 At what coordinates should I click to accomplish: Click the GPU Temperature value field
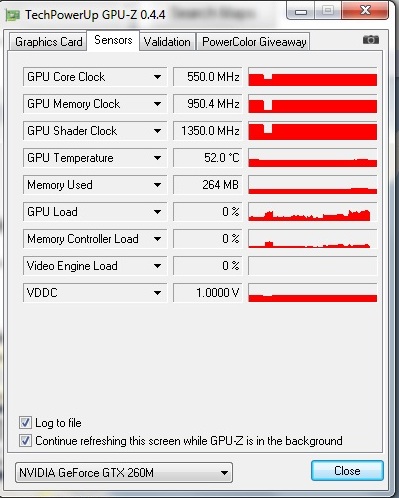pyautogui.click(x=208, y=158)
